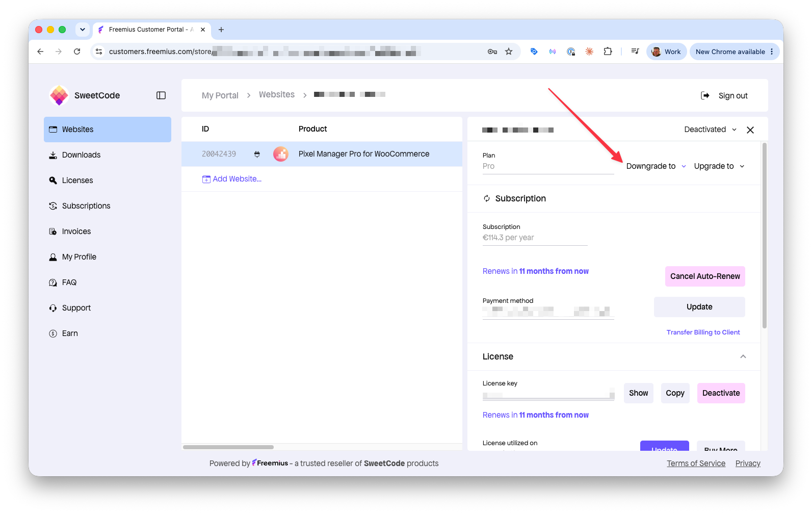This screenshot has height=514, width=812.
Task: Click the Sign out link
Action: [733, 96]
